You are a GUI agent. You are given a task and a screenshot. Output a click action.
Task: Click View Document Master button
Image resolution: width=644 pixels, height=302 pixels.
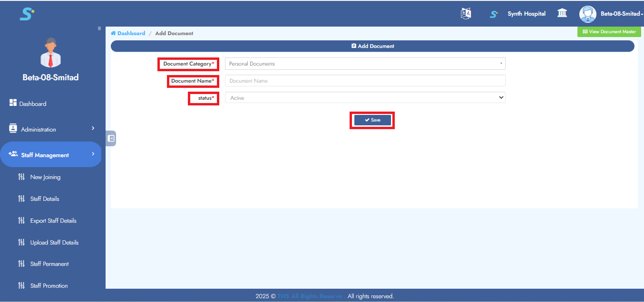tap(609, 32)
